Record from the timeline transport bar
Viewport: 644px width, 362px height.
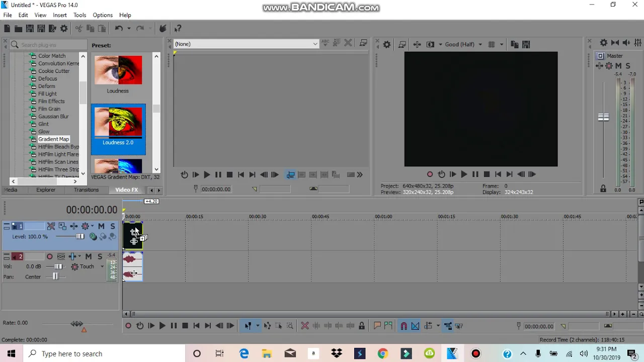click(x=128, y=326)
